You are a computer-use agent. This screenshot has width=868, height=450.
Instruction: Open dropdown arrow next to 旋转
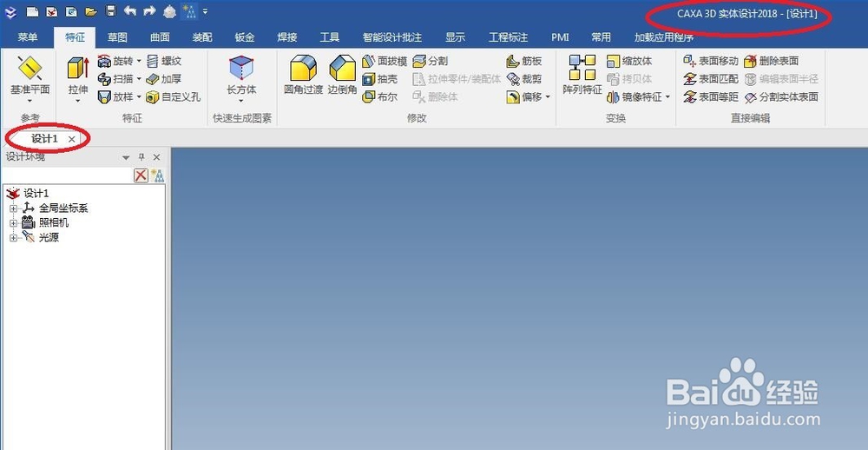(139, 61)
